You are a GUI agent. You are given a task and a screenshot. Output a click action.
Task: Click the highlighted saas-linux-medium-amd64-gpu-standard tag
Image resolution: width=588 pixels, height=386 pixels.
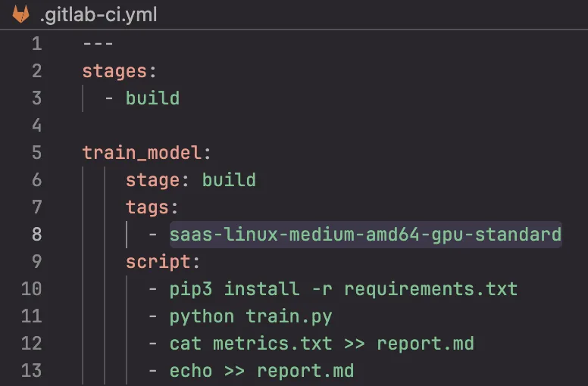[x=365, y=235]
